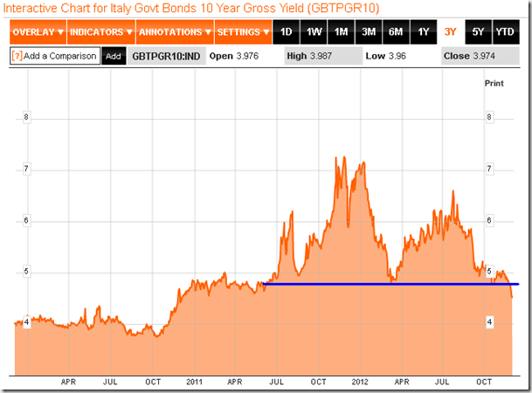The width and height of the screenshot is (532, 393).
Task: Open the ANNOTATIONS dropdown menu
Action: 173,32
